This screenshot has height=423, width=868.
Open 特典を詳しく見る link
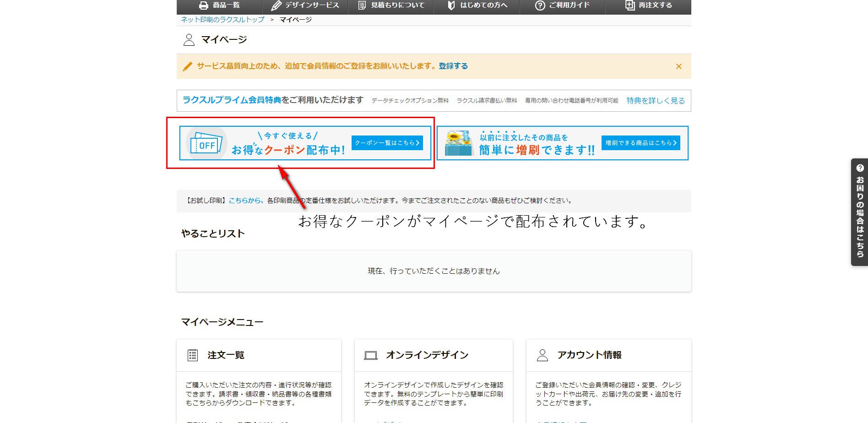coord(656,101)
